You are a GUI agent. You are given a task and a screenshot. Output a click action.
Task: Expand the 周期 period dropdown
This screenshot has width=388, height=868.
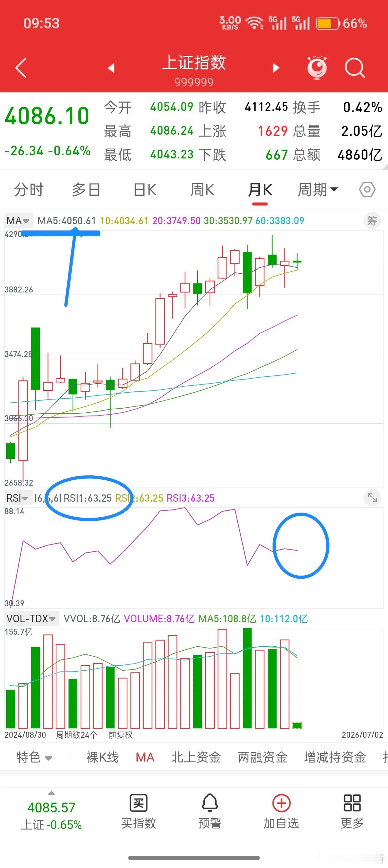point(318,189)
